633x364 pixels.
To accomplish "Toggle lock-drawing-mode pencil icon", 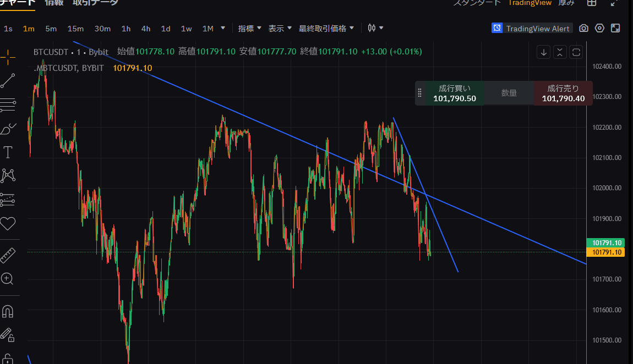I will [8, 334].
